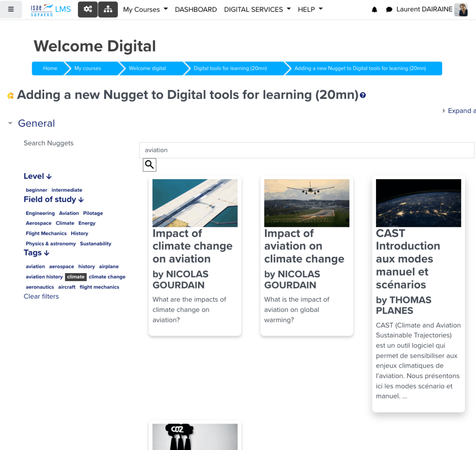Open the DIGITAL SERVICES dropdown menu
476x450 pixels.
click(x=257, y=9)
